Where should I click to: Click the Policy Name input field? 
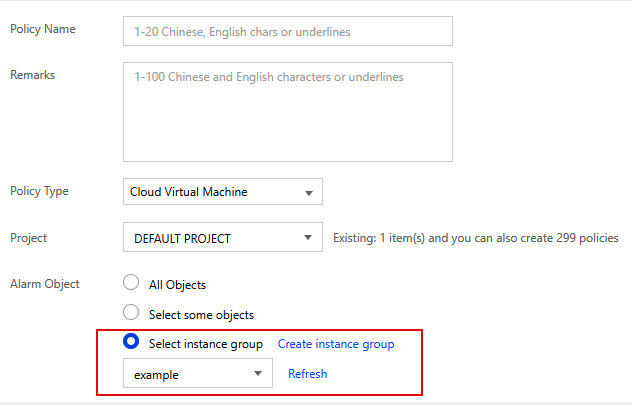click(x=287, y=31)
